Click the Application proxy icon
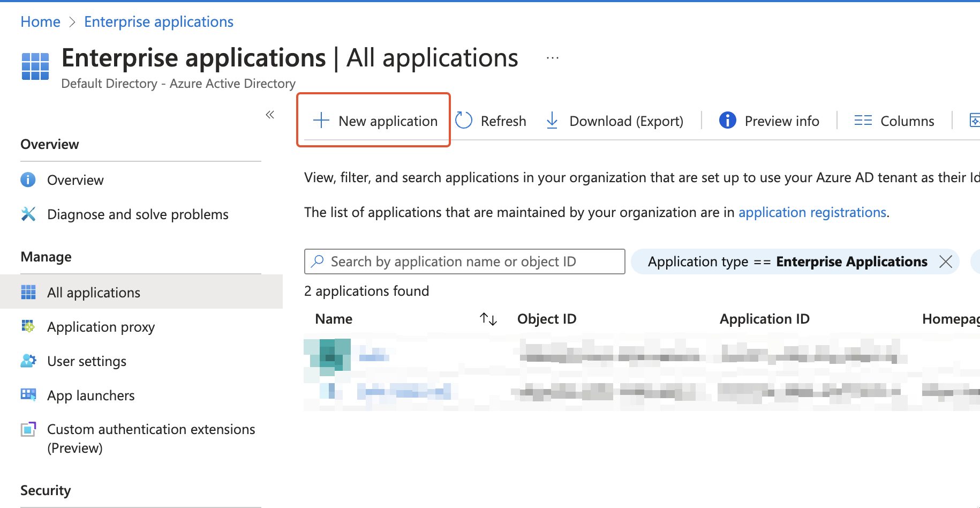Image resolution: width=980 pixels, height=508 pixels. [28, 326]
